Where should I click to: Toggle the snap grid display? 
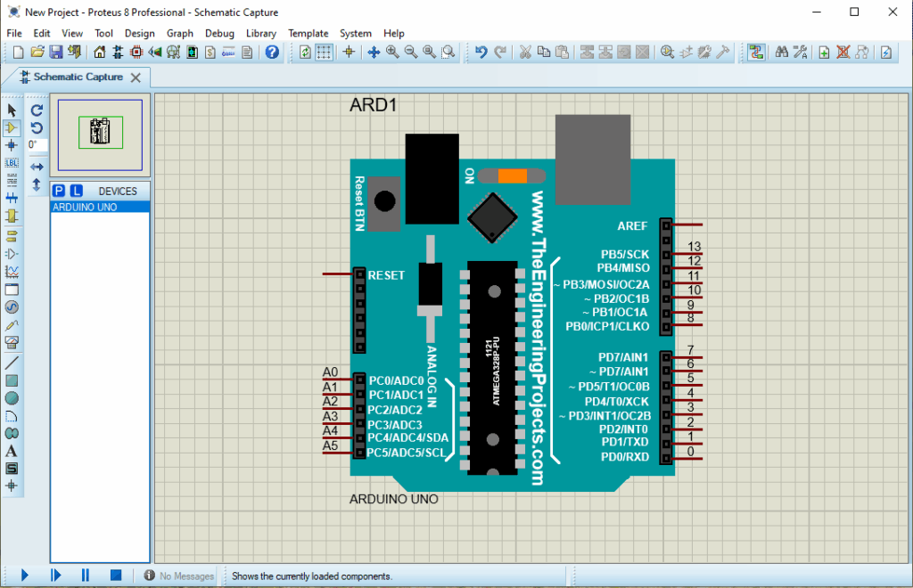point(322,52)
